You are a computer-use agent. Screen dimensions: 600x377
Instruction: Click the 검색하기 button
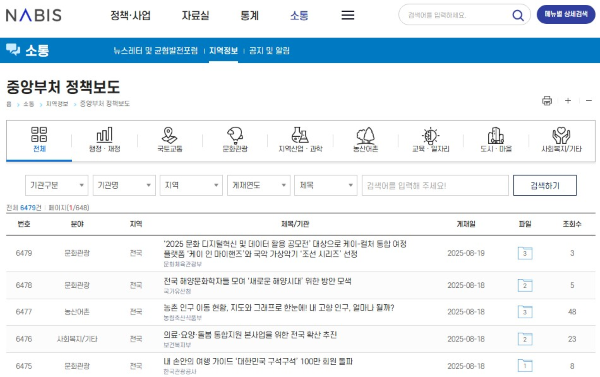coord(545,186)
